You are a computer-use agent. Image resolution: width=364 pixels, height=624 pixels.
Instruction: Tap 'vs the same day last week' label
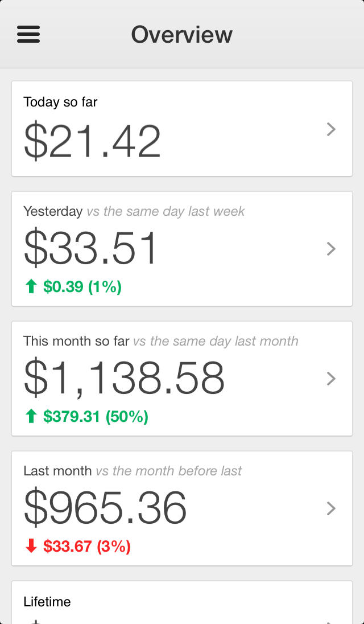[166, 211]
